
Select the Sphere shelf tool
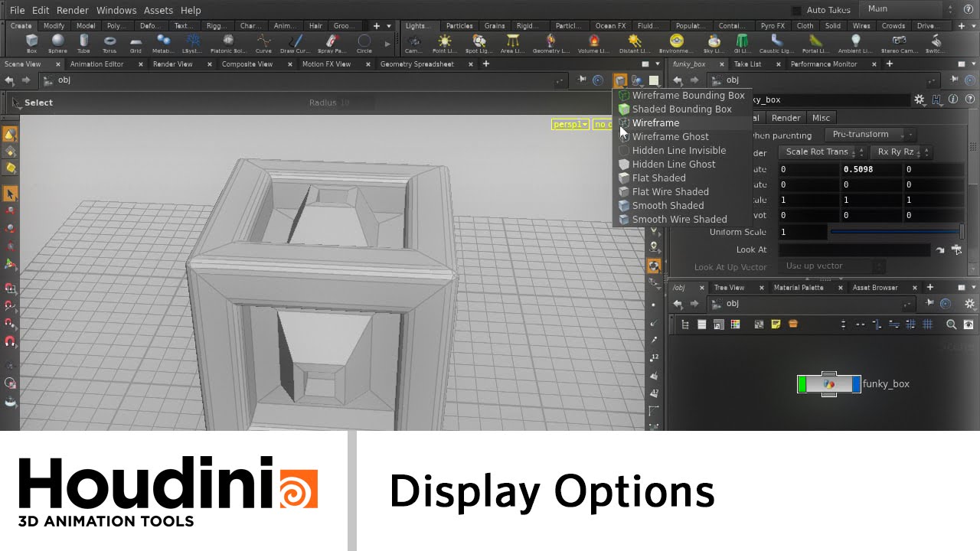57,44
